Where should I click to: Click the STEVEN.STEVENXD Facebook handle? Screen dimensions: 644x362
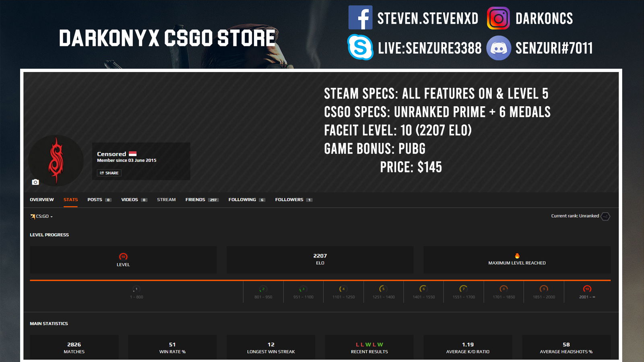pos(428,19)
